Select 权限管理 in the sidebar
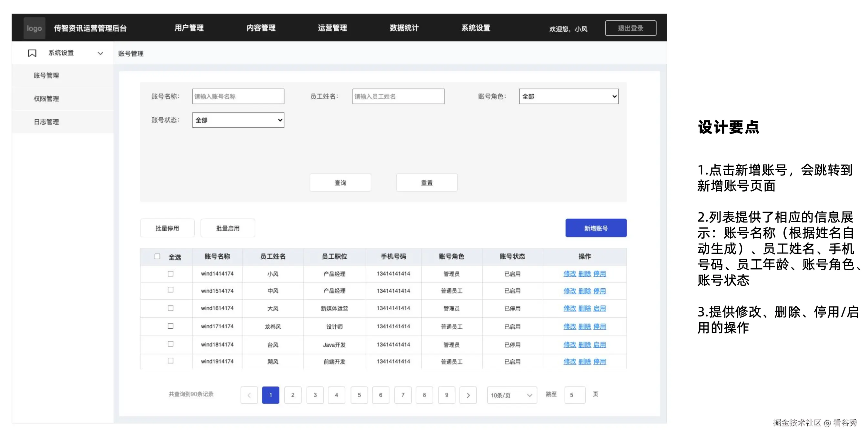Image resolution: width=868 pixels, height=438 pixels. [46, 99]
